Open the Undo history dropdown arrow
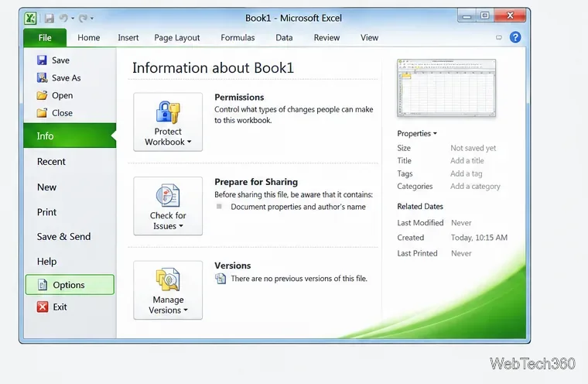 (x=73, y=18)
